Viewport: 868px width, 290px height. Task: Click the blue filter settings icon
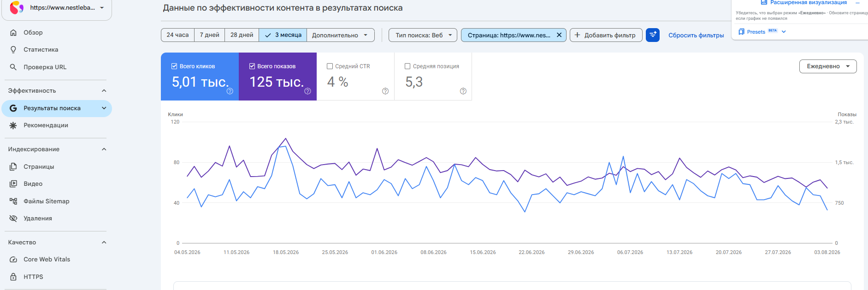653,35
